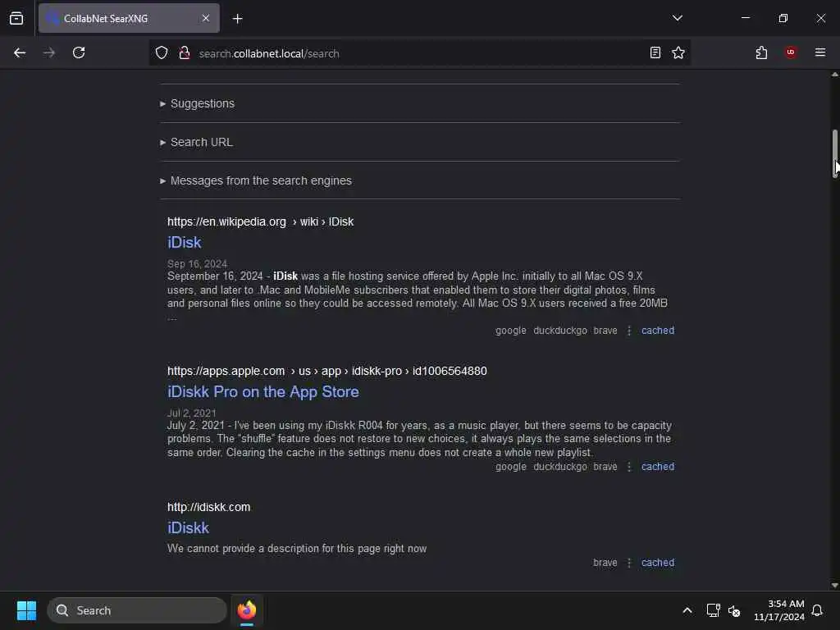Click the connection security padlock icon
This screenshot has width=840, height=630.
click(x=185, y=53)
